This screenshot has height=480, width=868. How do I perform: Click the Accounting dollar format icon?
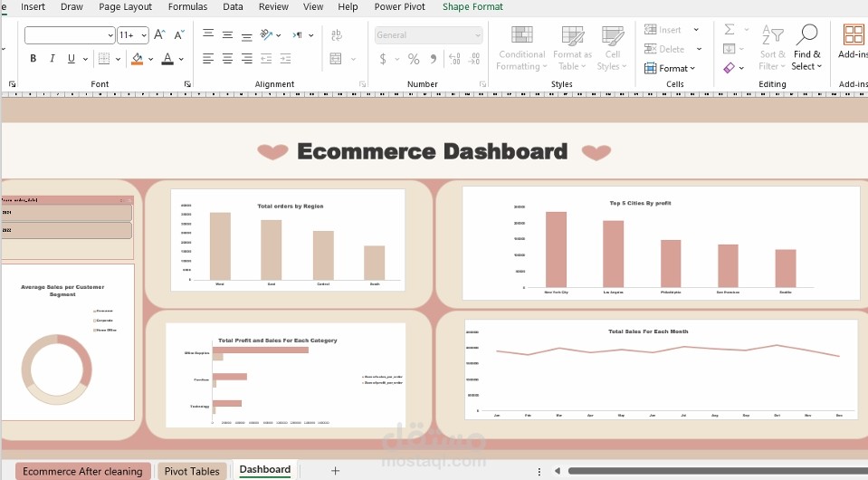point(383,58)
